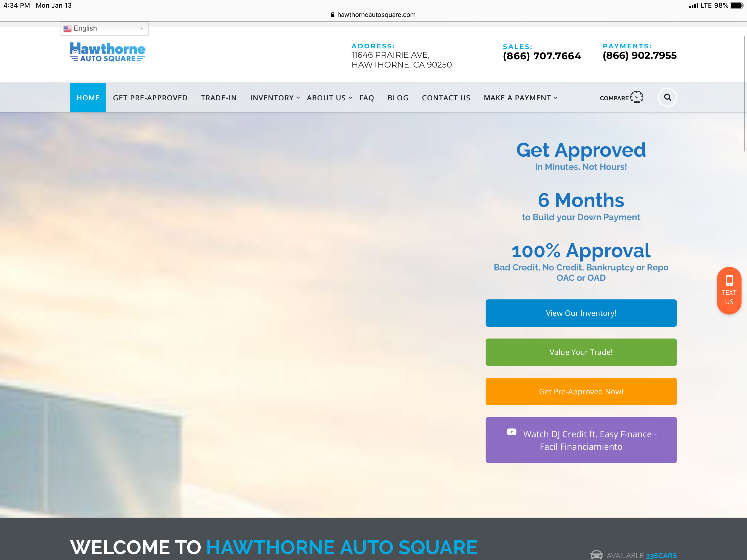Expand the About Us menu chevron

pos(350,98)
